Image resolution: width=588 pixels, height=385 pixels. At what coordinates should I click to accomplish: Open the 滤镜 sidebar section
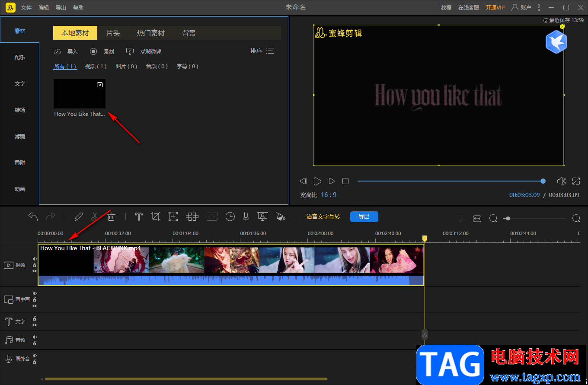coord(20,136)
